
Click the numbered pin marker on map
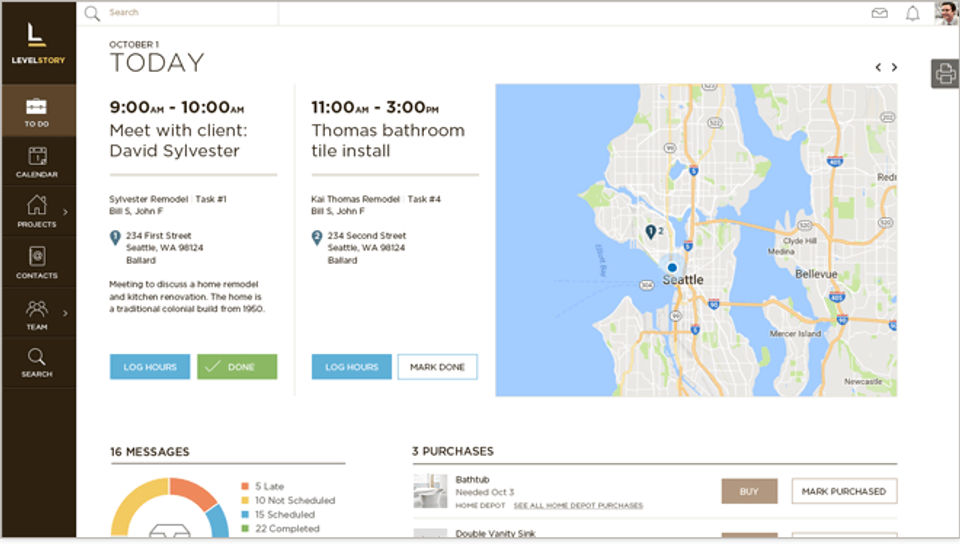tap(651, 232)
